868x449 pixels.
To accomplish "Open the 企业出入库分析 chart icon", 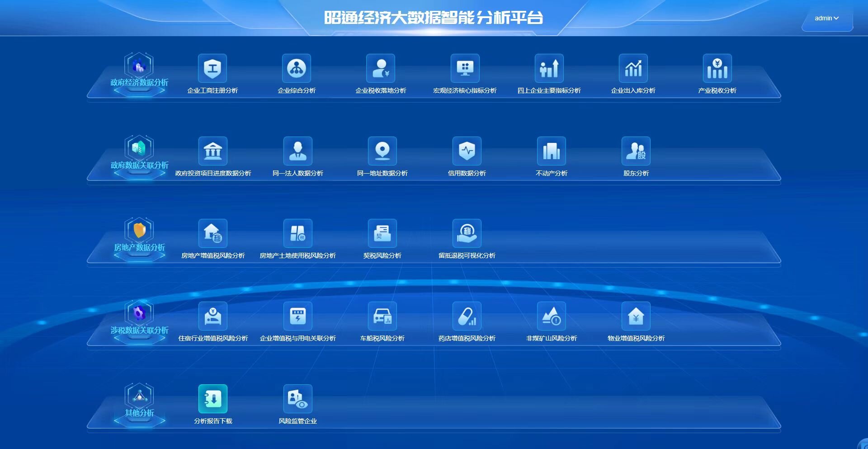I will [x=633, y=68].
